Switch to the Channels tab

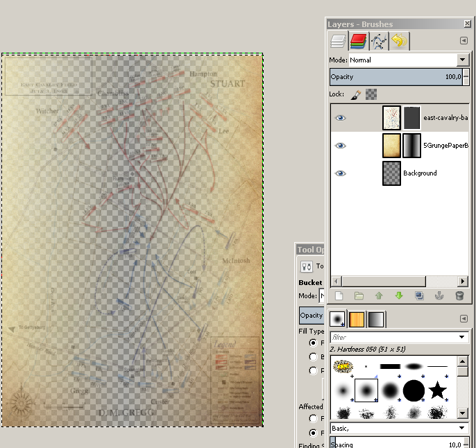coord(359,42)
